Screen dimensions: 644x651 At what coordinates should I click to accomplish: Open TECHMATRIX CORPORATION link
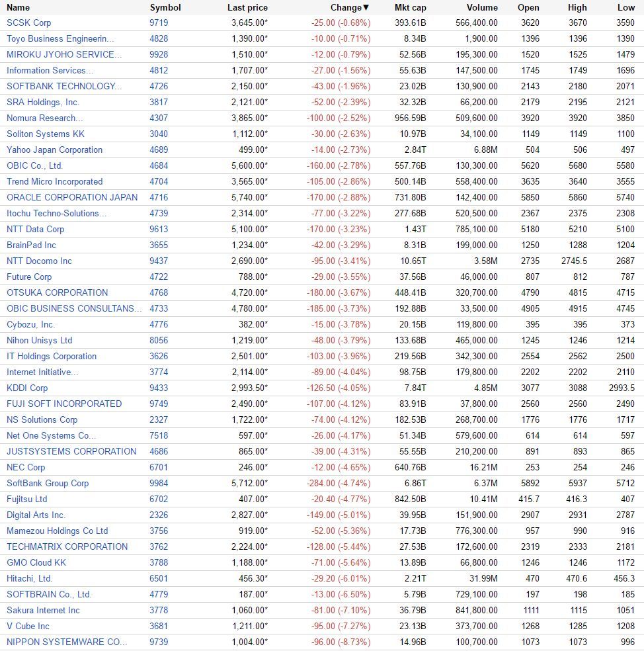(x=67, y=546)
